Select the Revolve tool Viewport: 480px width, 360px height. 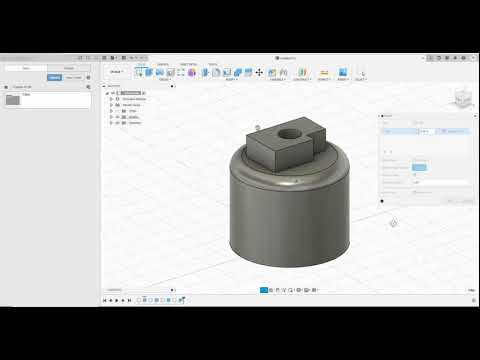[160, 72]
